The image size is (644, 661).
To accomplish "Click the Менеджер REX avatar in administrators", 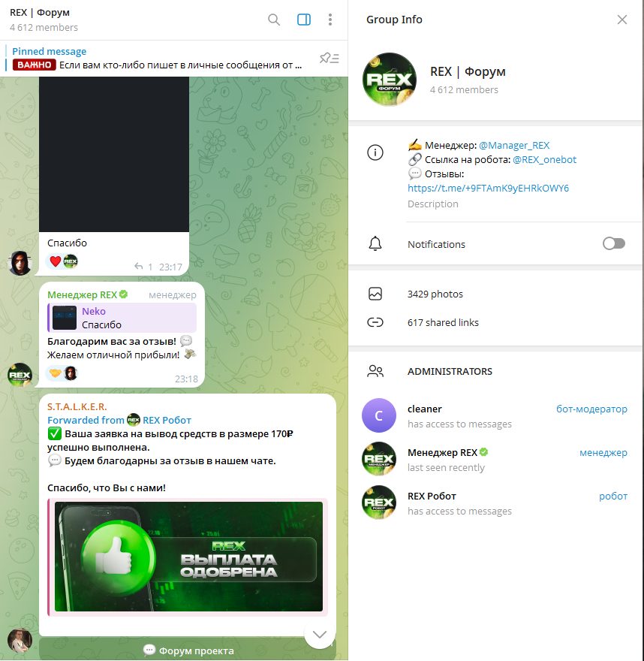I will click(x=378, y=459).
